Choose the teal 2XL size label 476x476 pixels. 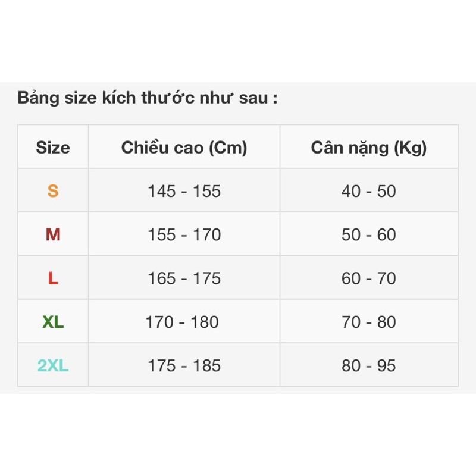(x=53, y=365)
